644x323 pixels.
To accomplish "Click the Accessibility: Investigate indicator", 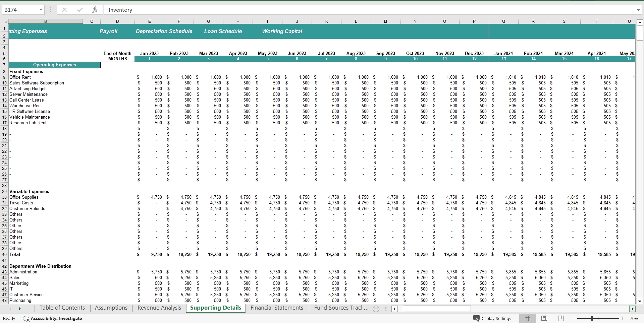I will [52, 318].
